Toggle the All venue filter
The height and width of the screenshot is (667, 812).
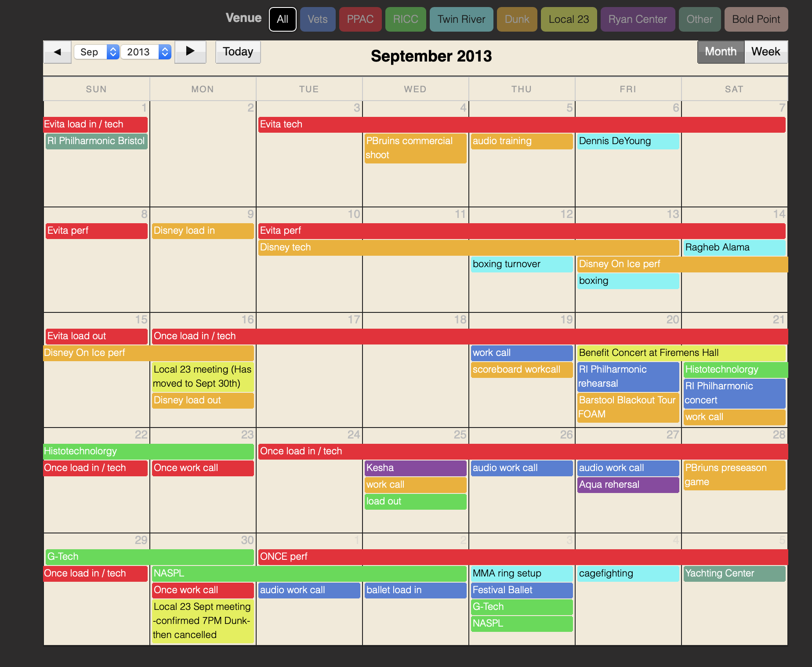pos(283,19)
